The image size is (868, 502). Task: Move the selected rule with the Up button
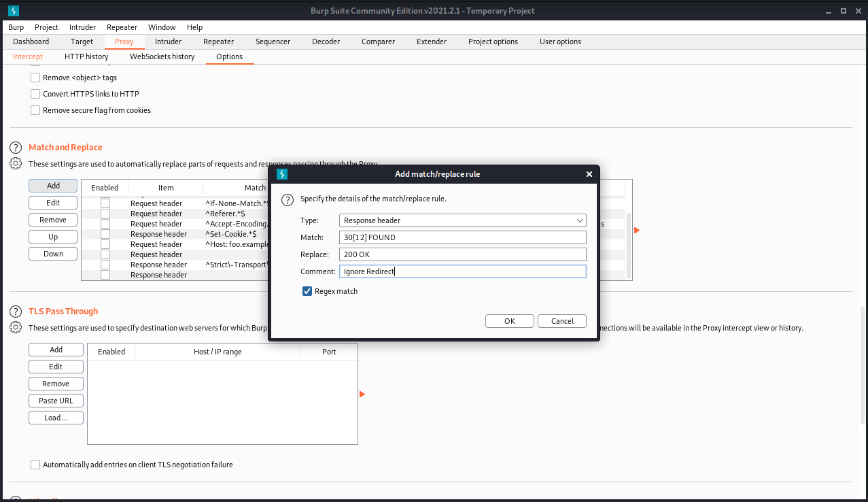(53, 237)
